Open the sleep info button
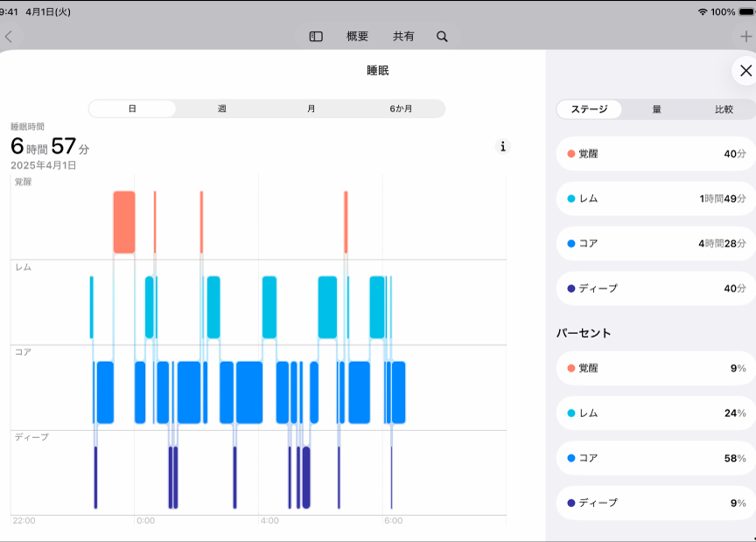The image size is (756, 542). pos(502,147)
